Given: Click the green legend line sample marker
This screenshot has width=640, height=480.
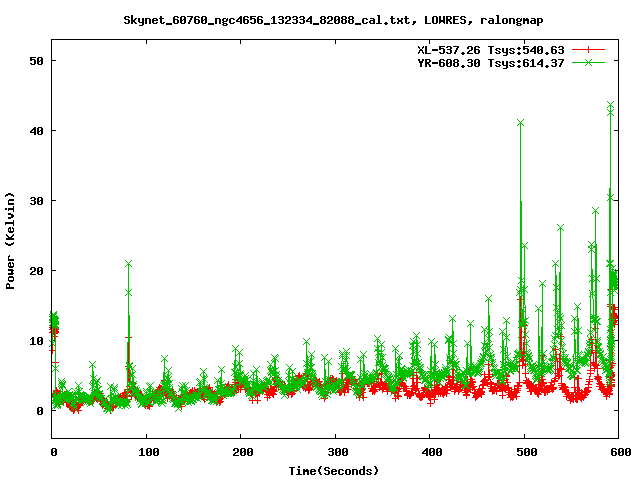Looking at the screenshot, I should click(x=588, y=62).
